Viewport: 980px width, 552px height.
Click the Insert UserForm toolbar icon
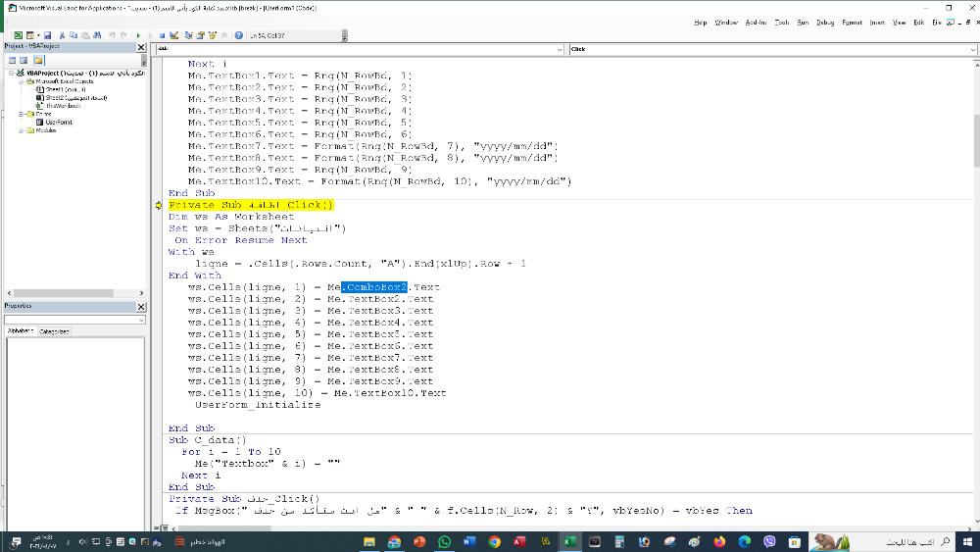click(x=30, y=35)
